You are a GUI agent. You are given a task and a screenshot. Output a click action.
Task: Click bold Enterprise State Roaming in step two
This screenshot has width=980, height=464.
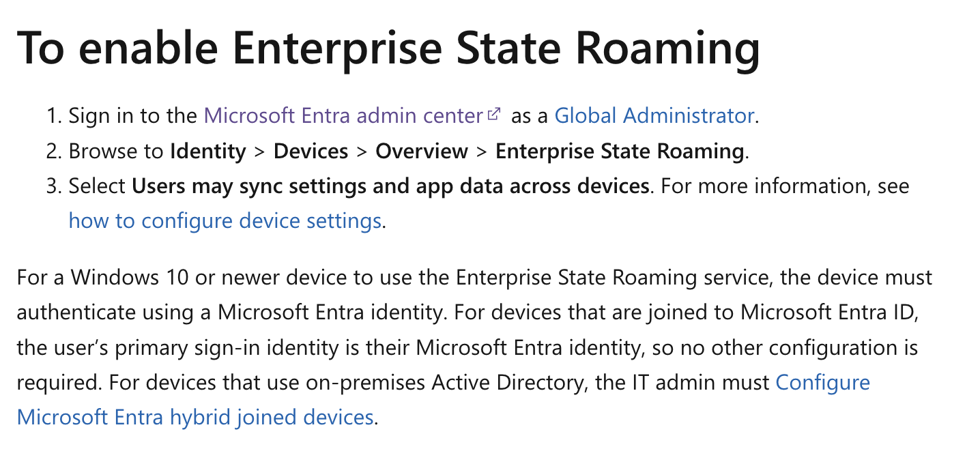point(620,151)
